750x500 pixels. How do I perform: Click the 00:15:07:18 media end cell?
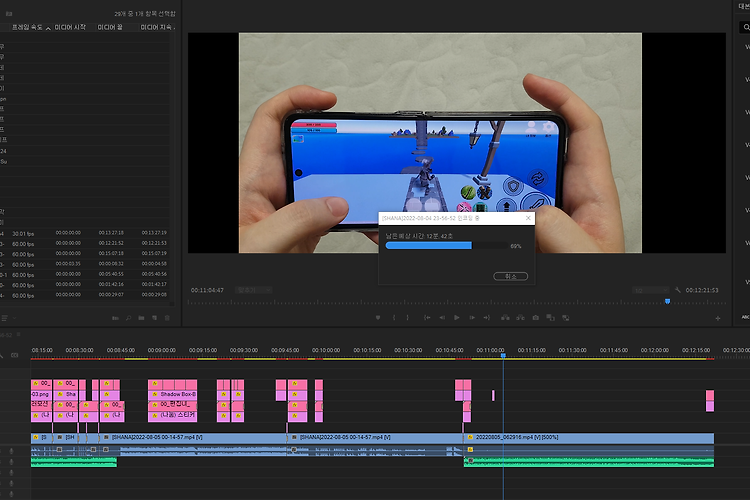click(x=111, y=254)
